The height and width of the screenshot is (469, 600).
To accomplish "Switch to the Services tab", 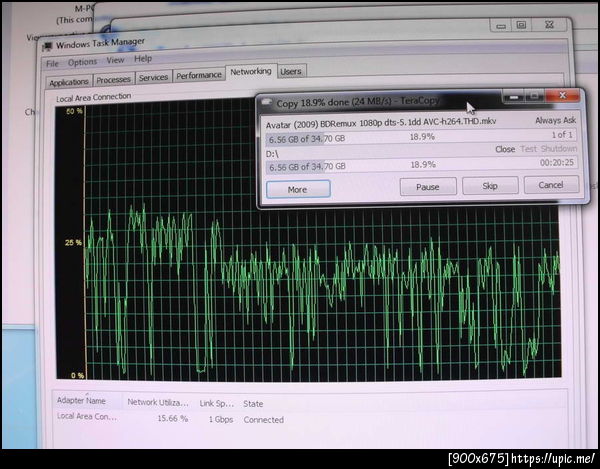I will [x=153, y=77].
